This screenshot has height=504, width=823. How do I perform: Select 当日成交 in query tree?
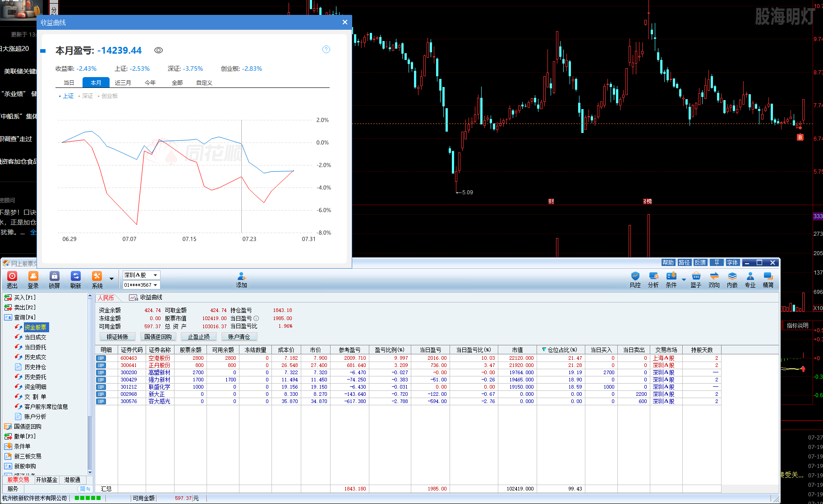point(31,337)
